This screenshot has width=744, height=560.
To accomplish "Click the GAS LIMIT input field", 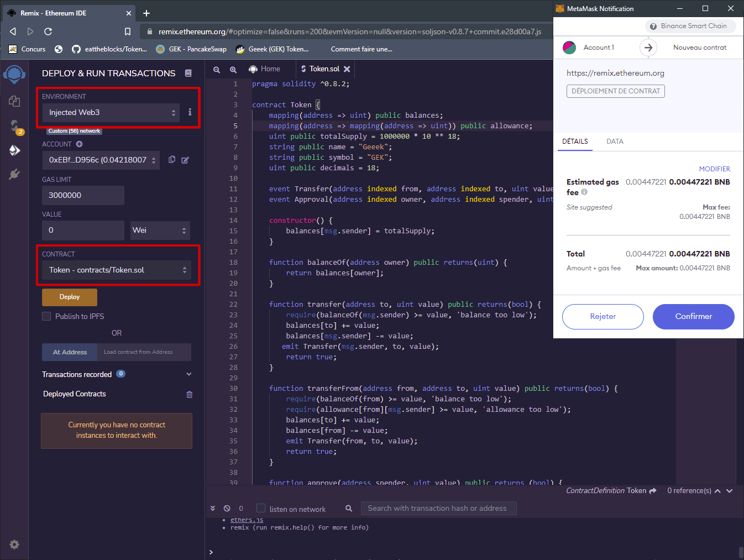I will tap(83, 195).
